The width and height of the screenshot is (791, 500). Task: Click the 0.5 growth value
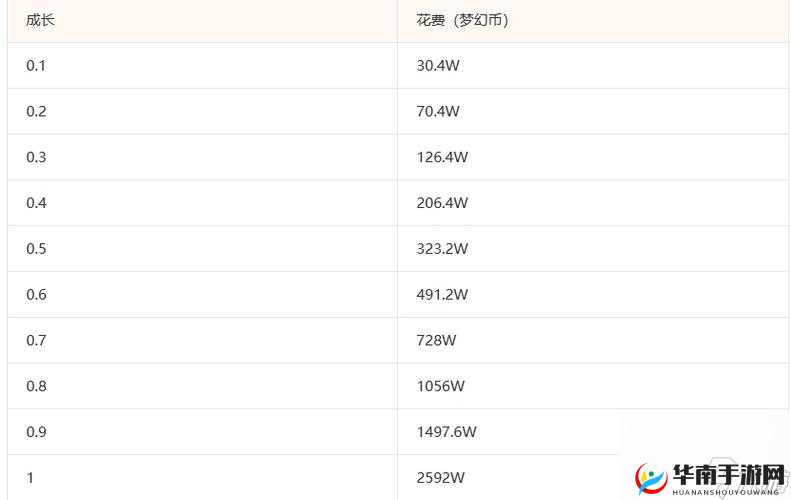click(x=36, y=249)
